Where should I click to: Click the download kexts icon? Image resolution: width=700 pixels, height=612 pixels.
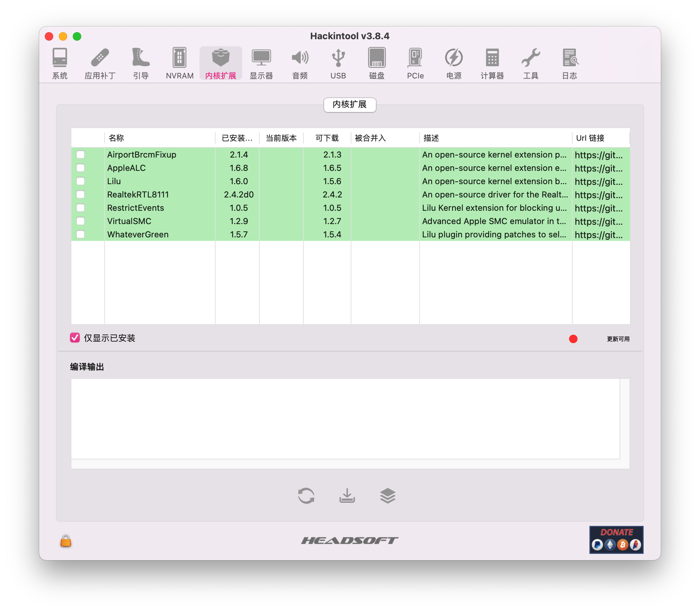[x=347, y=496]
